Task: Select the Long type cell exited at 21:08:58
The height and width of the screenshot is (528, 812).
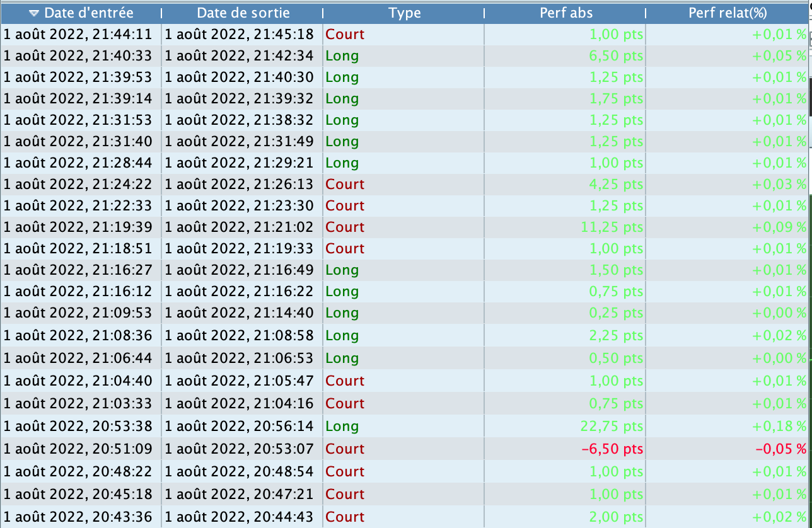Action: [x=342, y=336]
